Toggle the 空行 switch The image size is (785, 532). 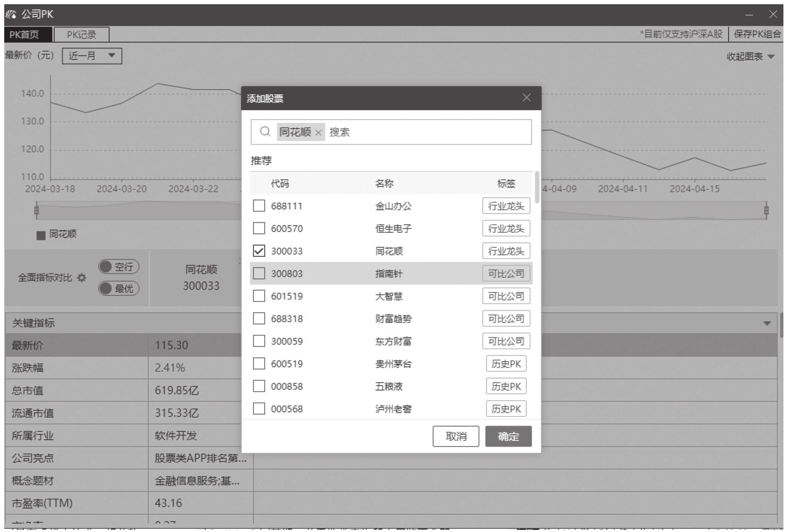(x=119, y=267)
